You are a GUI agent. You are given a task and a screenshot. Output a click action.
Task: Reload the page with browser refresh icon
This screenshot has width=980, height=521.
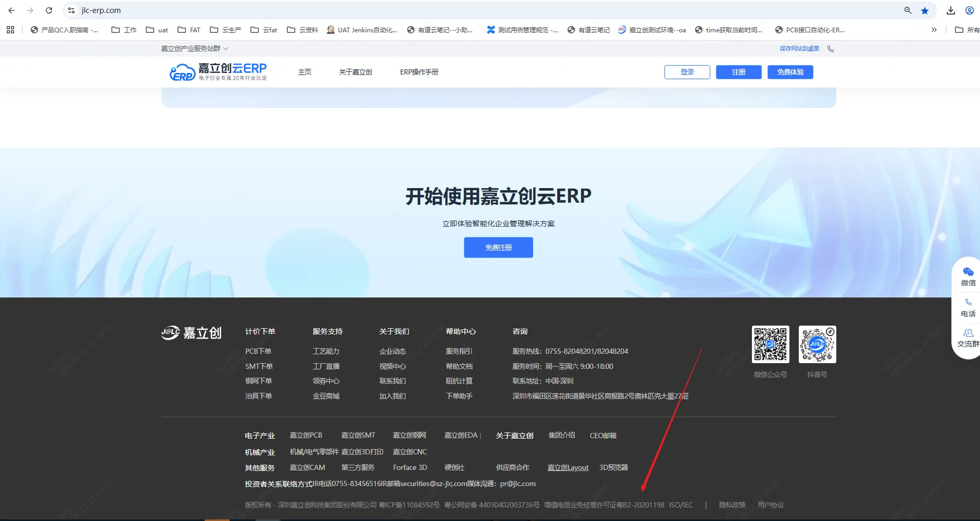[49, 10]
